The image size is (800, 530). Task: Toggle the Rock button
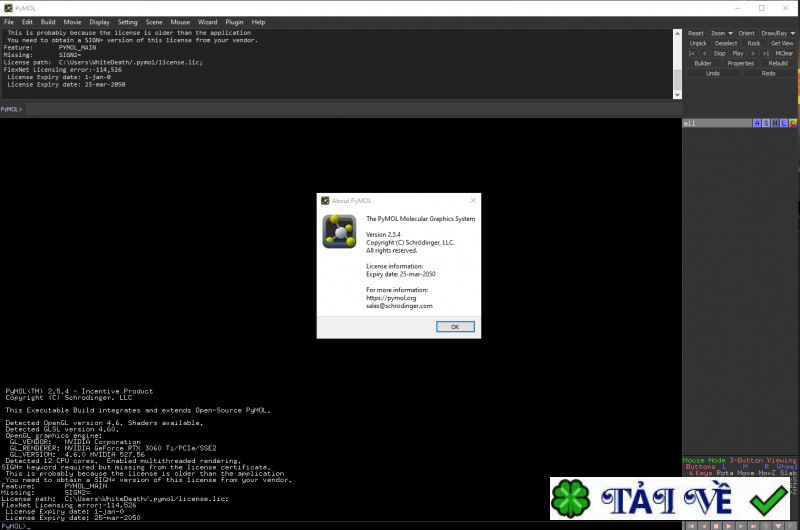(754, 43)
